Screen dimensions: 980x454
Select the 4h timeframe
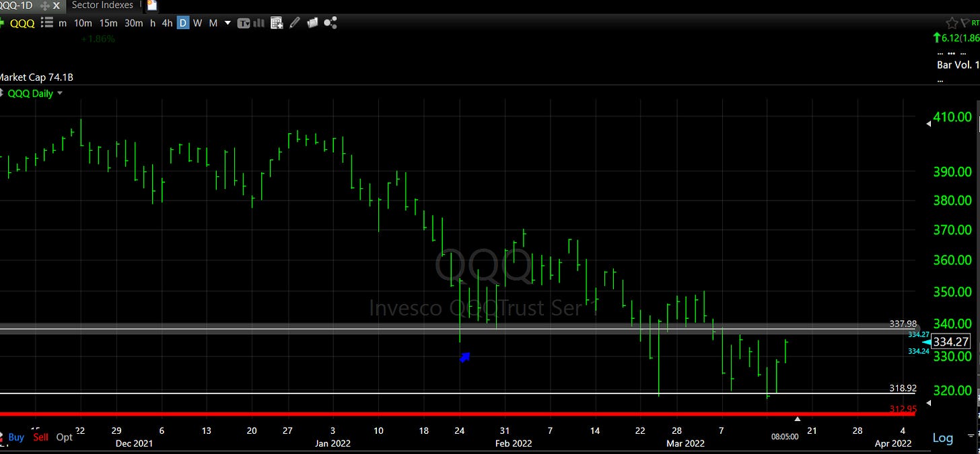coord(167,23)
